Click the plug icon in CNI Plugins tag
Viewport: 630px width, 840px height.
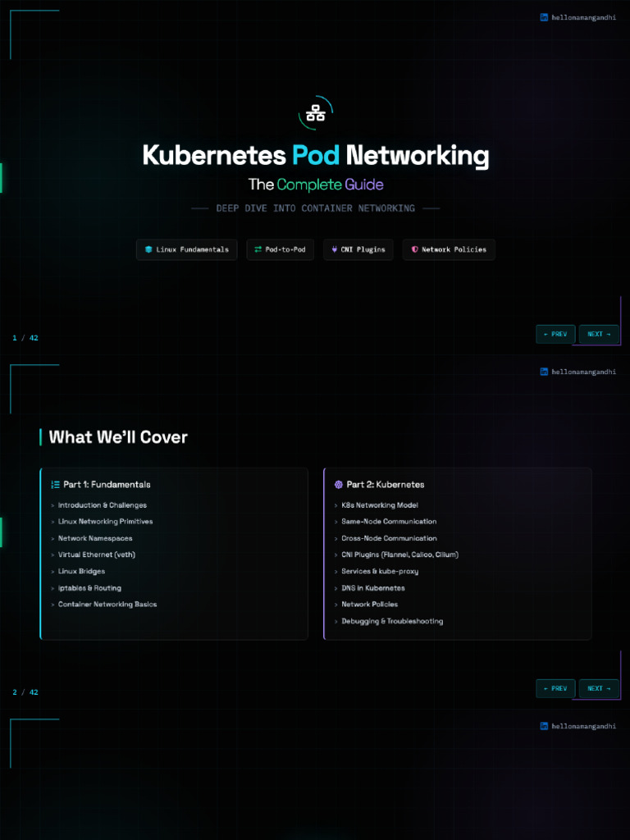335,249
